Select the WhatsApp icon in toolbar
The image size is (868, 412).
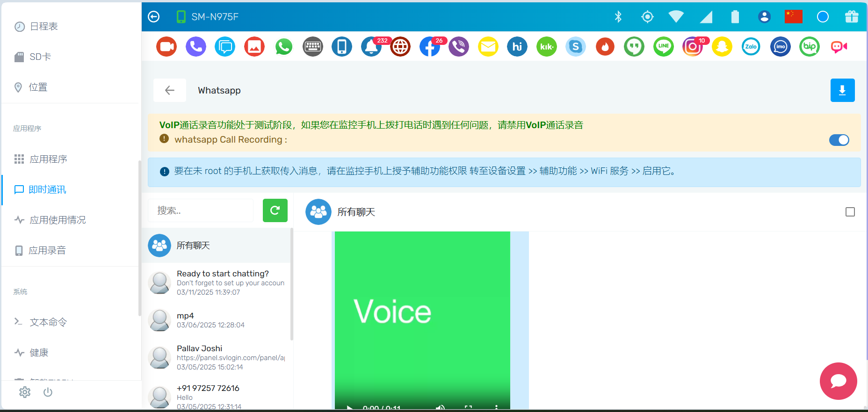pyautogui.click(x=283, y=46)
